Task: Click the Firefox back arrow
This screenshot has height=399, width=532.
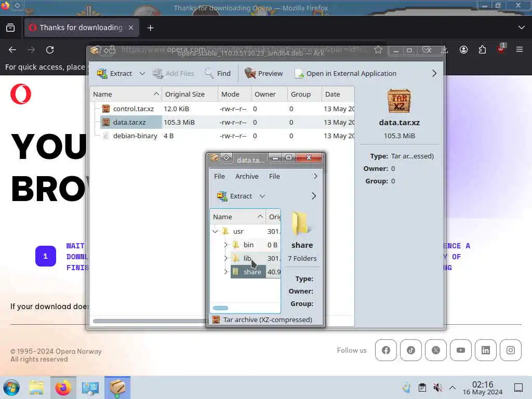Action: (12, 50)
